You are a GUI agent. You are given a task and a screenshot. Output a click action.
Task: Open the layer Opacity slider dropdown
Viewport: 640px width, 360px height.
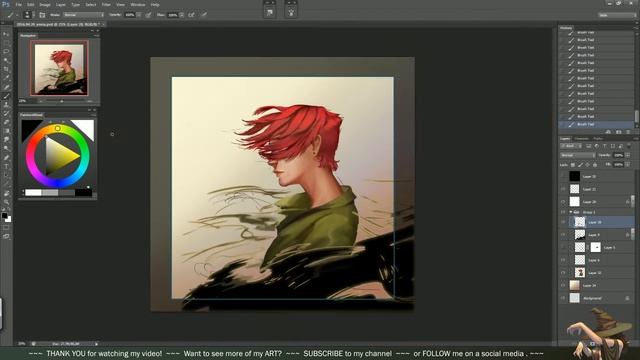pos(628,156)
